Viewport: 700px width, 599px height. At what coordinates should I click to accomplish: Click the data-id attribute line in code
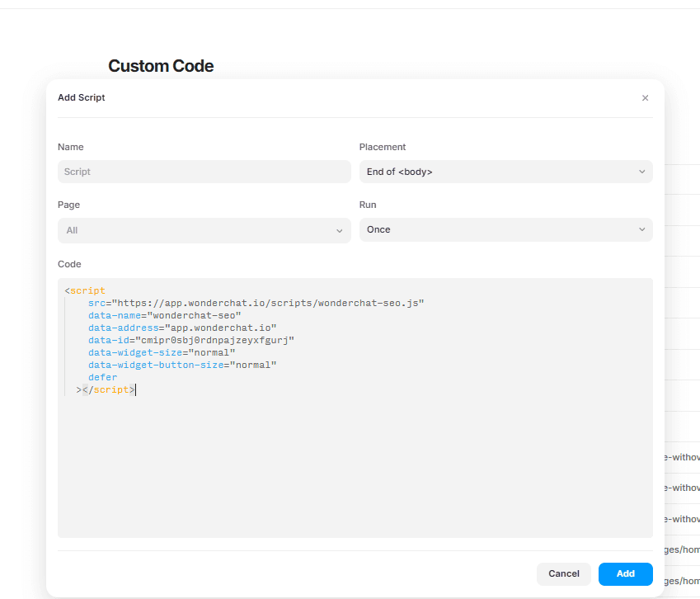(191, 340)
